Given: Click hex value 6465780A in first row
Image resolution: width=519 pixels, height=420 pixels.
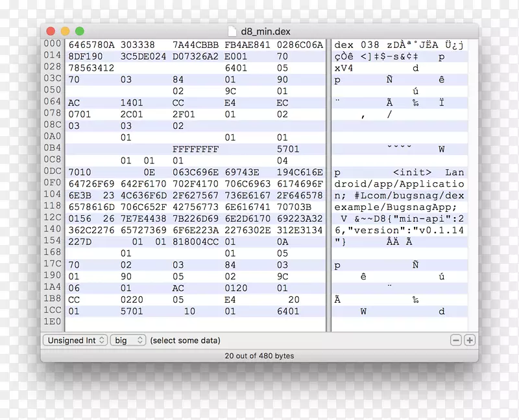Looking at the screenshot, I should (x=91, y=45).
